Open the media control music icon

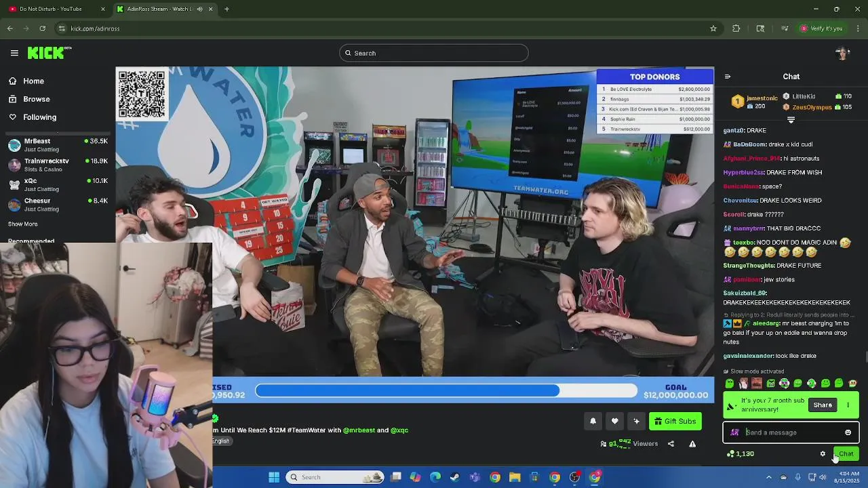click(x=785, y=28)
